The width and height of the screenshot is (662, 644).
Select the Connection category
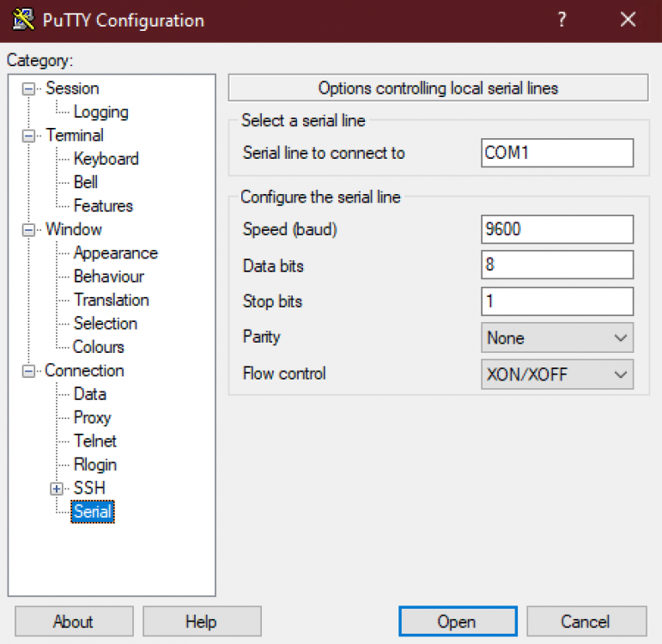click(x=84, y=371)
